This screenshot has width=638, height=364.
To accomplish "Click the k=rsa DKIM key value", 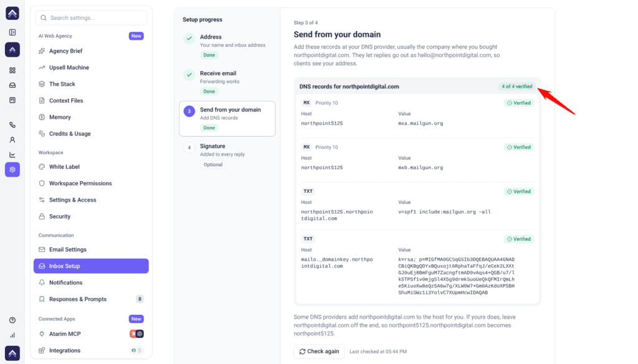I will (x=457, y=276).
